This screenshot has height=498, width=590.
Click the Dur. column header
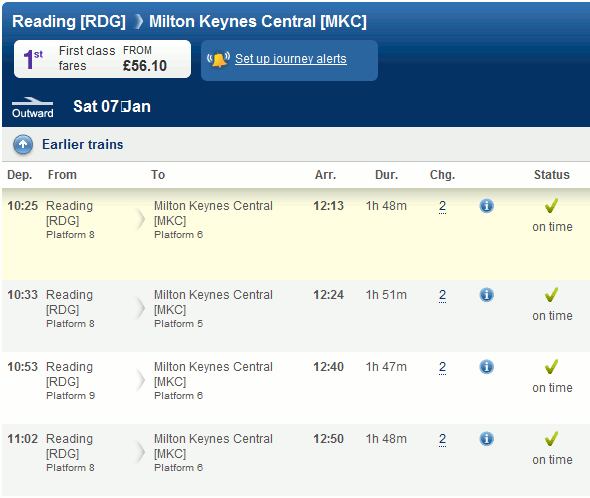pyautogui.click(x=386, y=175)
